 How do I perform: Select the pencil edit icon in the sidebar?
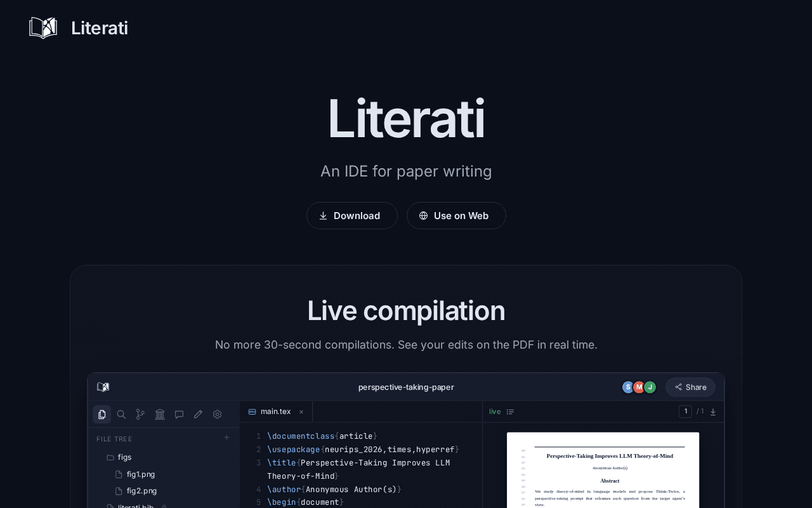click(198, 414)
